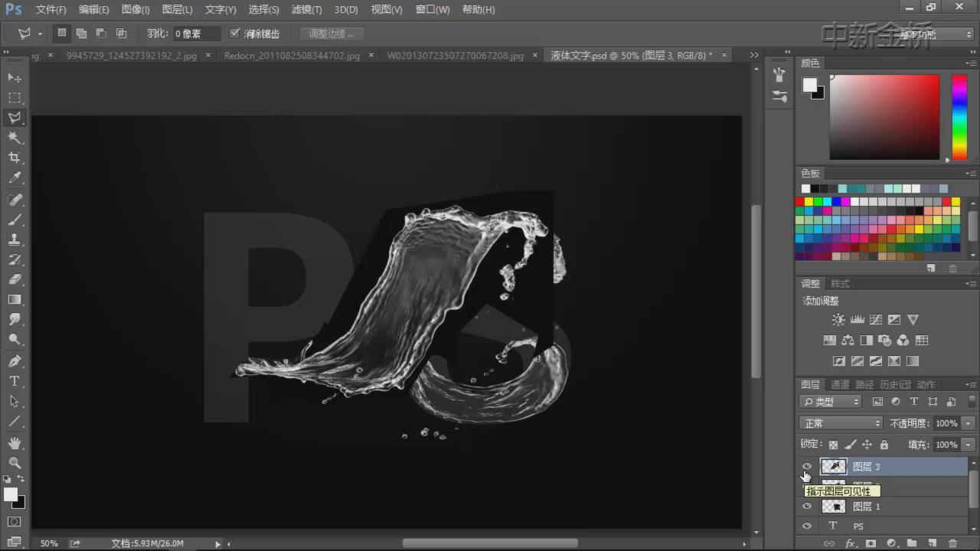This screenshot has width=980, height=551.
Task: Choose Intersect with Selection mode
Action: (121, 34)
